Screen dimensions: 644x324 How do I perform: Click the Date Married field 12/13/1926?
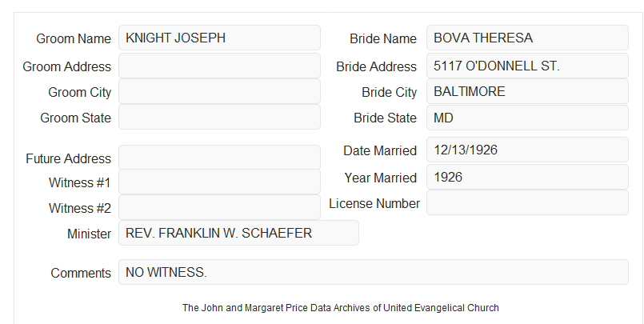tap(527, 150)
